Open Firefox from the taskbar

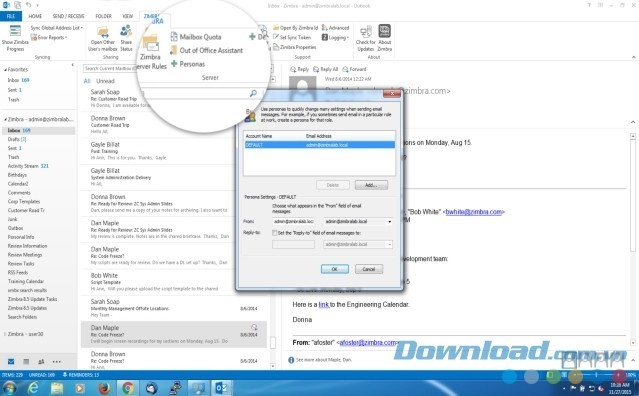(x=104, y=388)
